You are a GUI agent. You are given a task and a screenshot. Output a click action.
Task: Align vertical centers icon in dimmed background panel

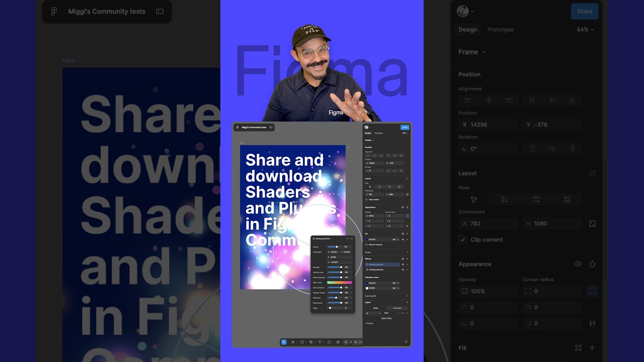[552, 101]
